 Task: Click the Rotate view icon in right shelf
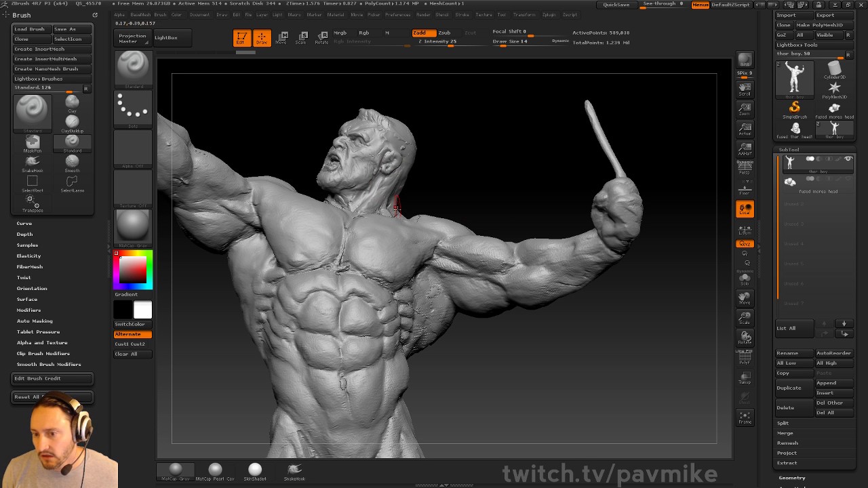745,337
